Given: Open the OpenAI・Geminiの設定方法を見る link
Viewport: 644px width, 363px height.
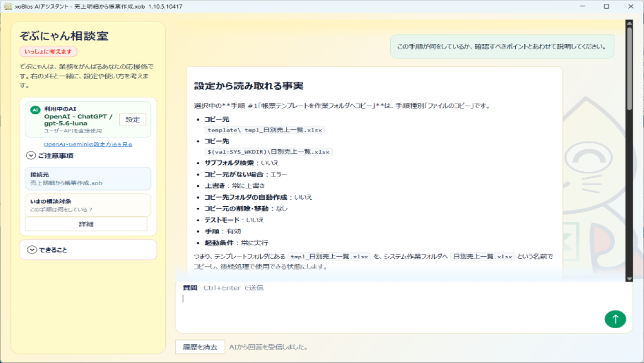Looking at the screenshot, I should 88,144.
